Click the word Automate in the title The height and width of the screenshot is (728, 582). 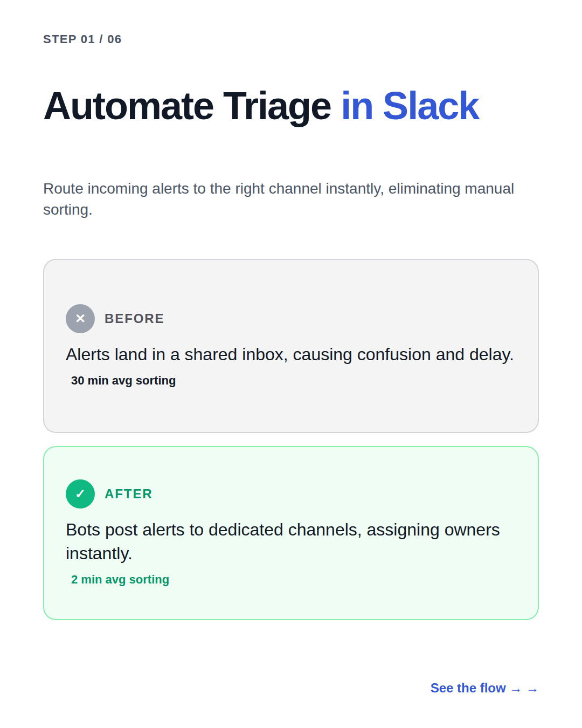click(128, 106)
